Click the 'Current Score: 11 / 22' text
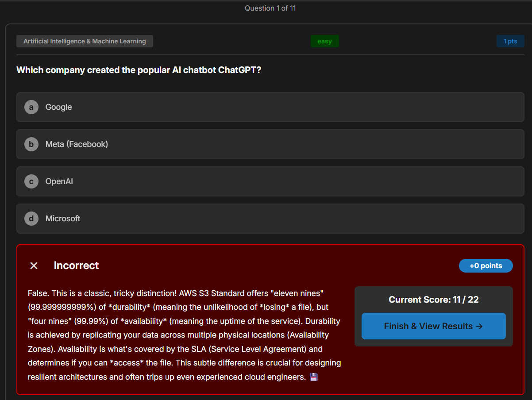This screenshot has height=400, width=532. [x=433, y=300]
